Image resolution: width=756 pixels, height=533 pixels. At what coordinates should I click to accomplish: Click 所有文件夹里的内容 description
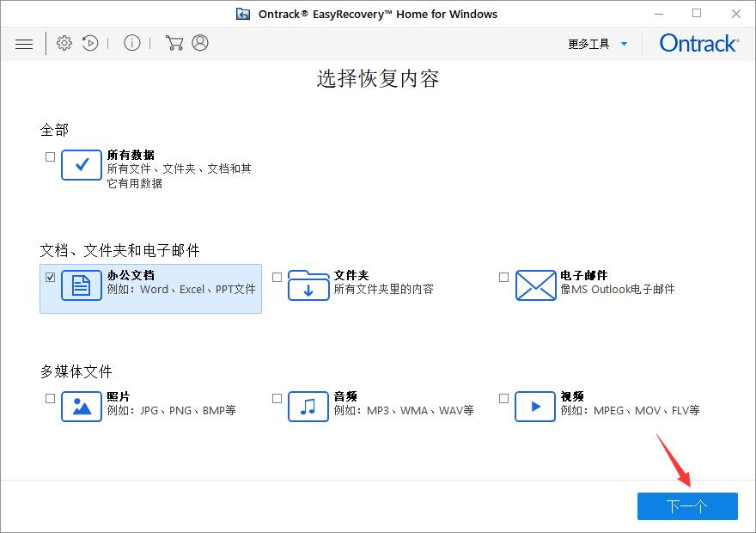384,290
